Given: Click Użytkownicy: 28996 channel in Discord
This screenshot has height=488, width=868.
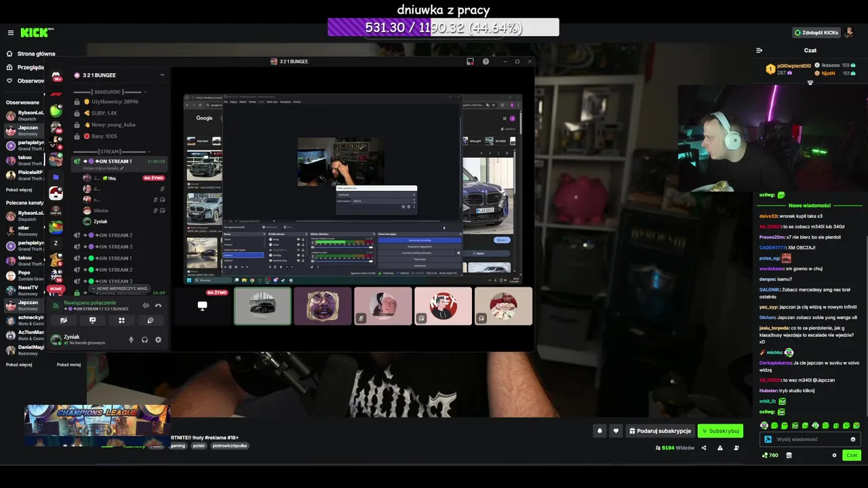Looking at the screenshot, I should (114, 102).
